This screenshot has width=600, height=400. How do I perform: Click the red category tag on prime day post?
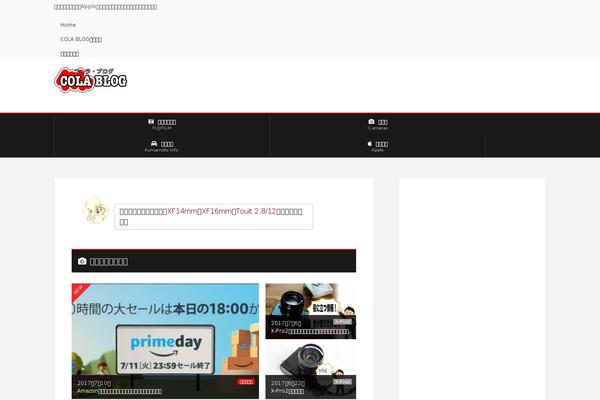point(245,381)
